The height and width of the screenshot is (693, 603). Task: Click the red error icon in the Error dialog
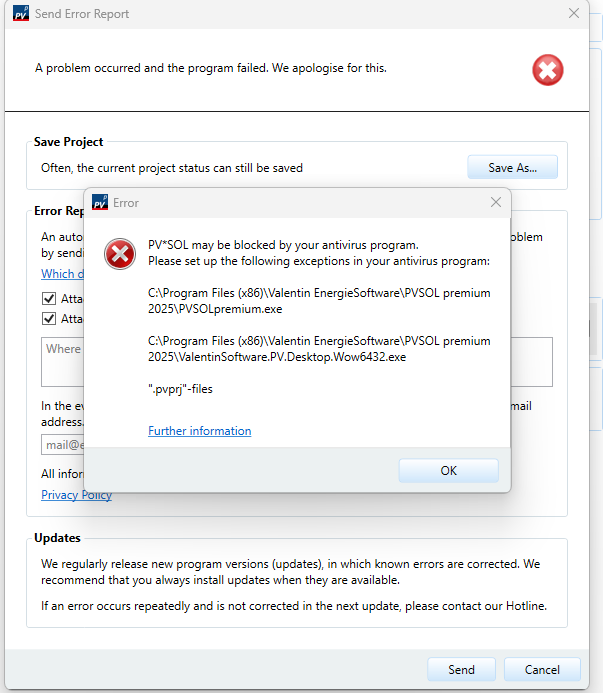pos(120,254)
